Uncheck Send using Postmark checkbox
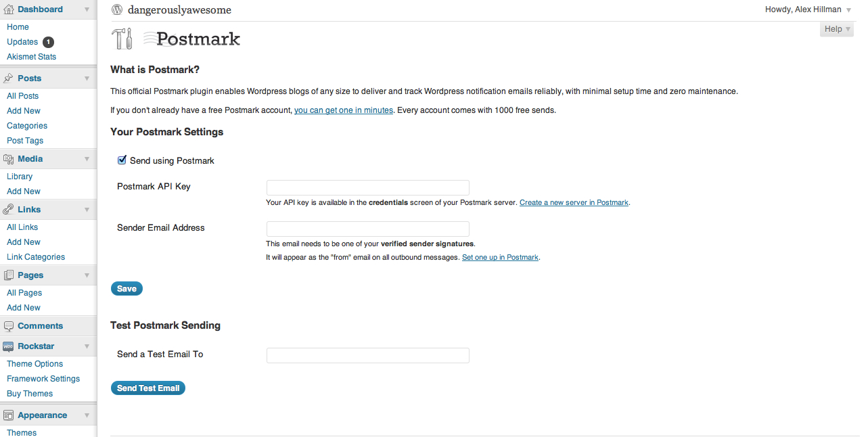 click(x=122, y=160)
